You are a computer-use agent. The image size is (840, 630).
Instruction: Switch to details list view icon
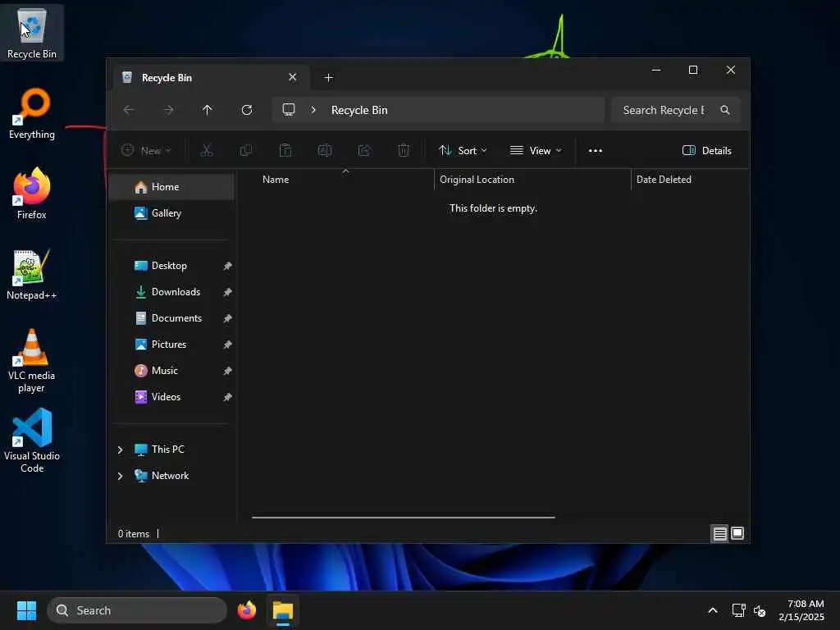(x=719, y=533)
